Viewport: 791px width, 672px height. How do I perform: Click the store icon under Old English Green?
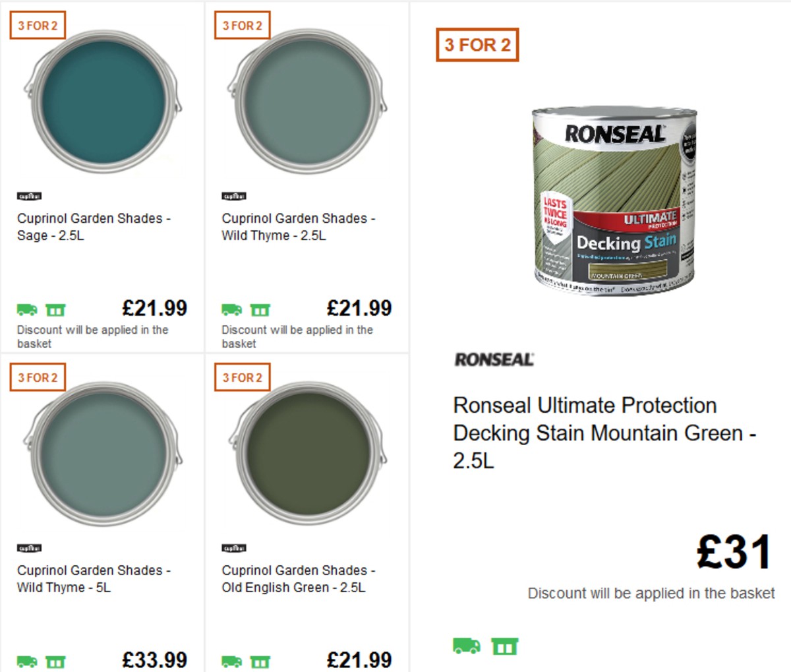[262, 660]
